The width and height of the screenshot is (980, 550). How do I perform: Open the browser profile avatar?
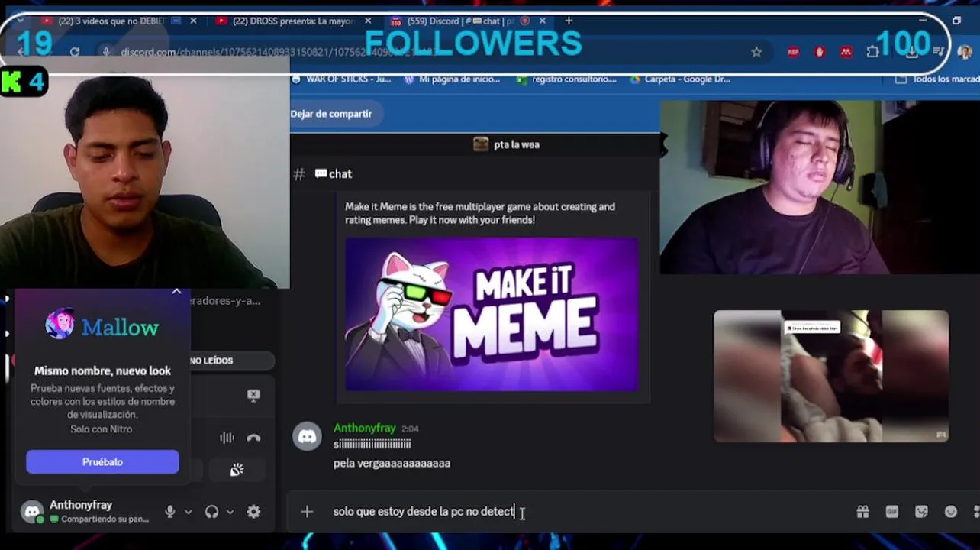[x=965, y=52]
